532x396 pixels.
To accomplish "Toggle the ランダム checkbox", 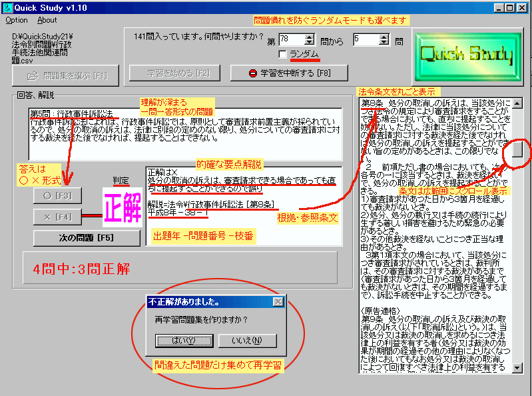I will [282, 55].
